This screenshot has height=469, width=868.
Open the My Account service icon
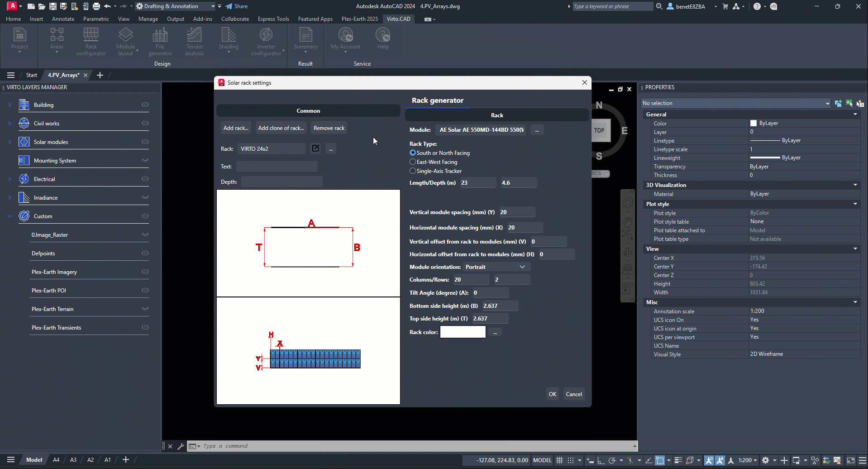(345, 40)
